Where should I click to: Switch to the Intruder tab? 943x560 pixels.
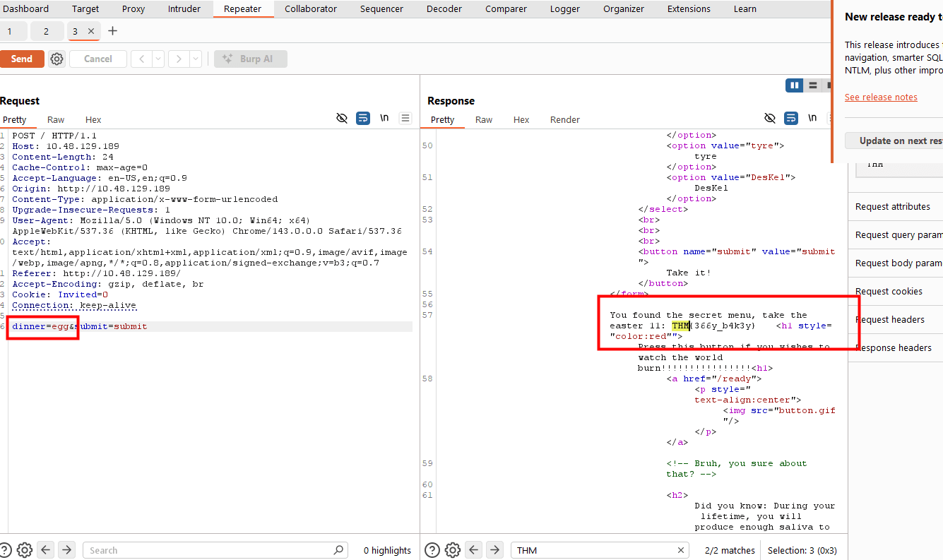[184, 9]
